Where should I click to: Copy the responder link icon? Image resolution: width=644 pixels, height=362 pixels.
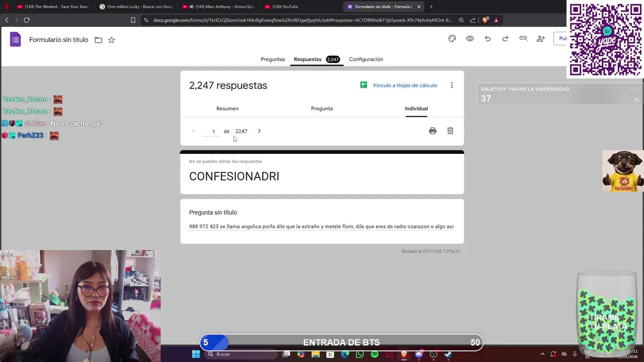(x=523, y=38)
